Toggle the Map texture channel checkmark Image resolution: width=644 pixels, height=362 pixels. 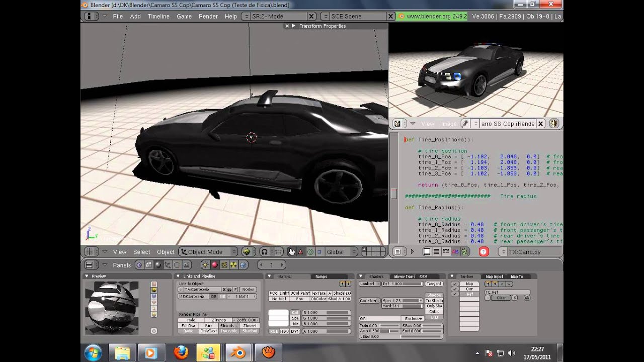455,284
